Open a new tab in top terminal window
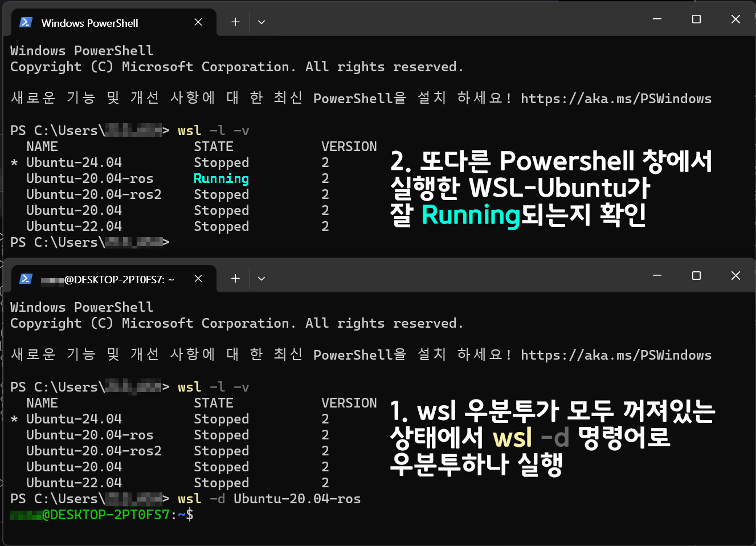This screenshot has width=756, height=546. pyautogui.click(x=235, y=22)
